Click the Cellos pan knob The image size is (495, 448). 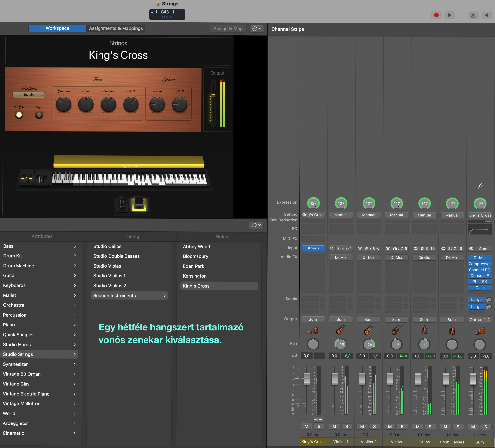[424, 344]
